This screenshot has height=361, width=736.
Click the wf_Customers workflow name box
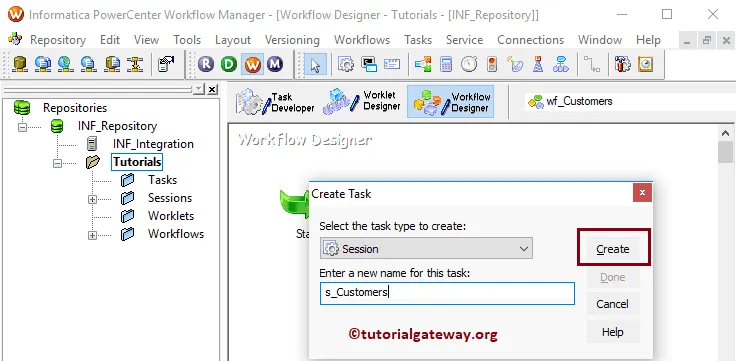point(630,101)
